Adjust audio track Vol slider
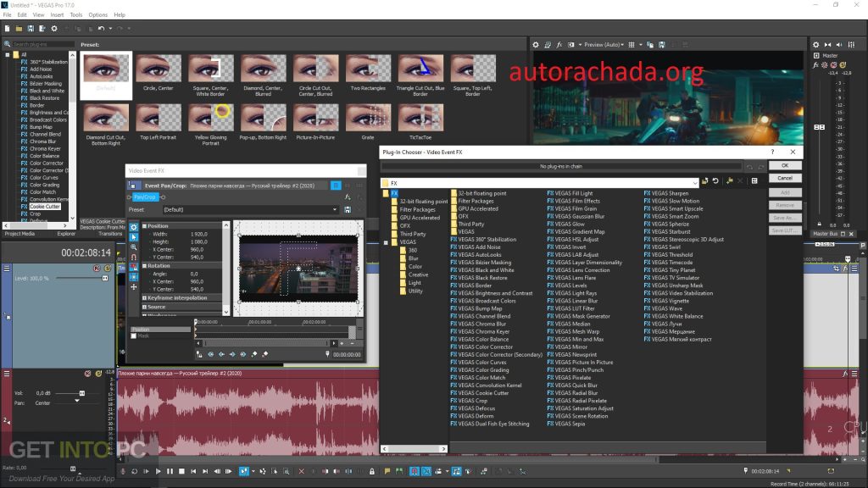Viewport: 868px width, 488px height. click(82, 393)
